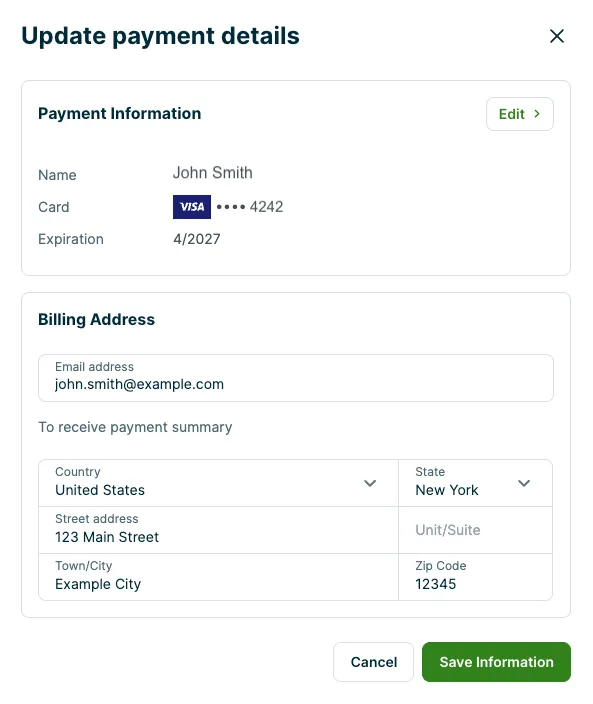Click the Email address input field

296,378
